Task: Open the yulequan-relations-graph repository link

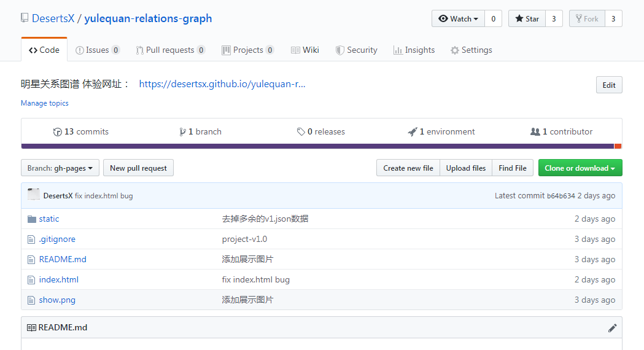Action: (x=148, y=18)
